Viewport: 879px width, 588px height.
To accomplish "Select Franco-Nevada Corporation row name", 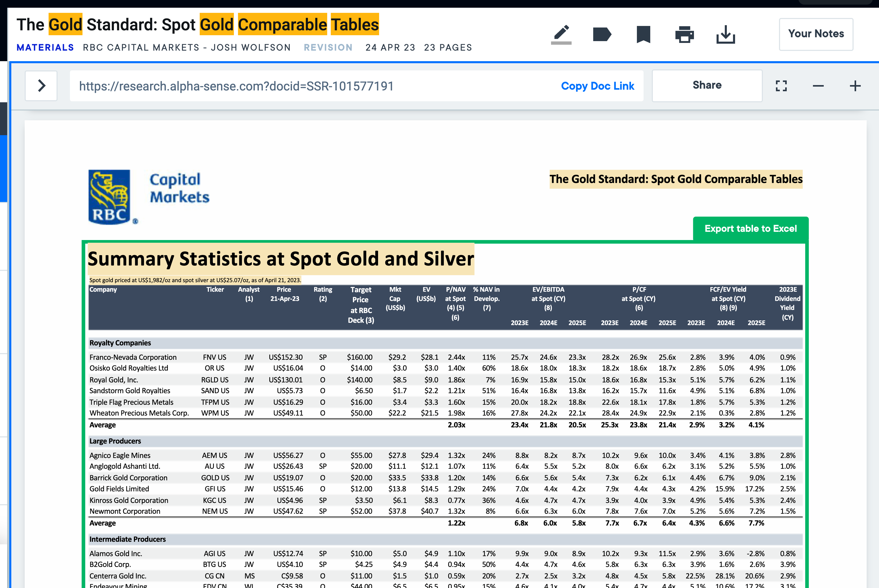I will point(133,357).
